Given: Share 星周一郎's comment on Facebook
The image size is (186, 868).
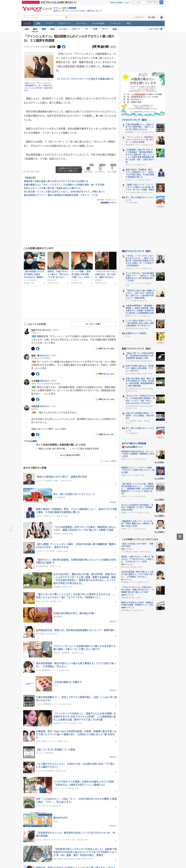Looking at the screenshot, I should tap(38, 374).
